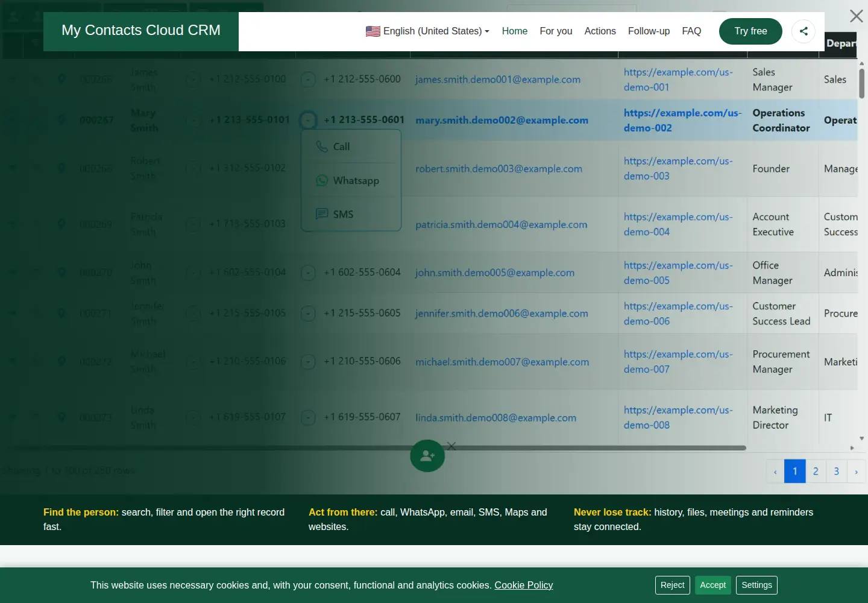The image size is (868, 603).
Task: Open the https://example.com/us-demo-005 website link
Action: pyautogui.click(x=678, y=273)
